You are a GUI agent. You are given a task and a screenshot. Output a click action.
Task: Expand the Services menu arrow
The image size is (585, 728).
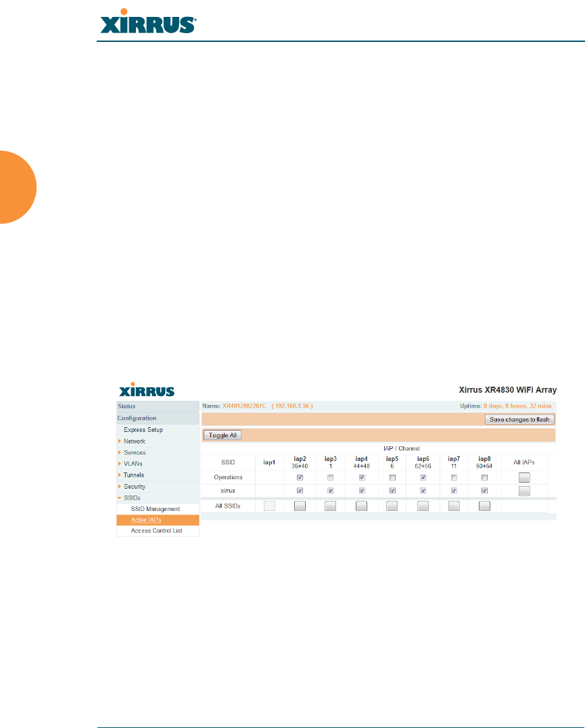120,452
